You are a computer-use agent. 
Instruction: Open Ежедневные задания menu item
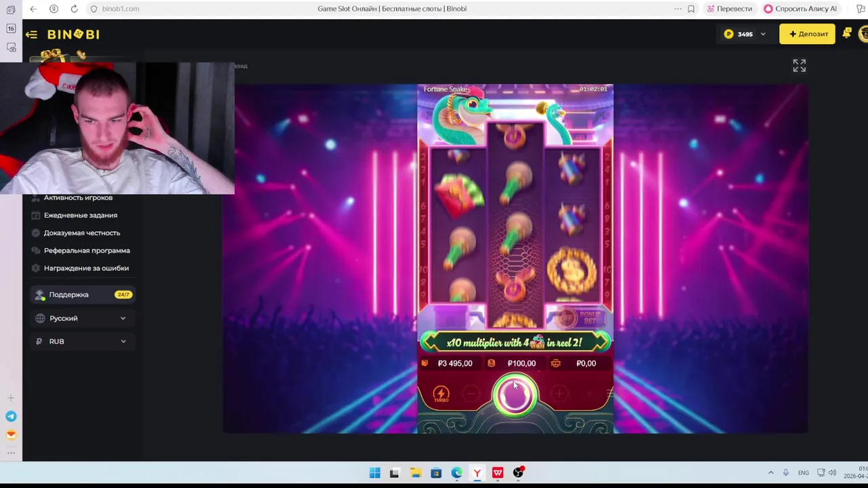tap(80, 215)
